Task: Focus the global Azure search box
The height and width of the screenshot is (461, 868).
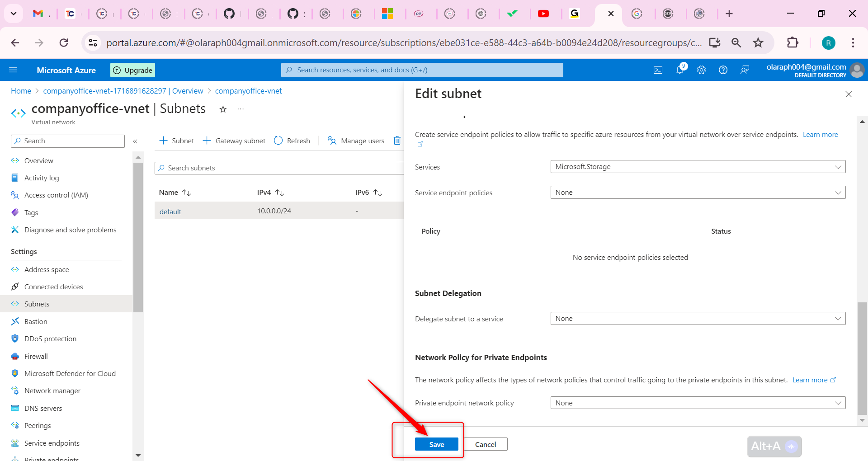Action: 422,70
